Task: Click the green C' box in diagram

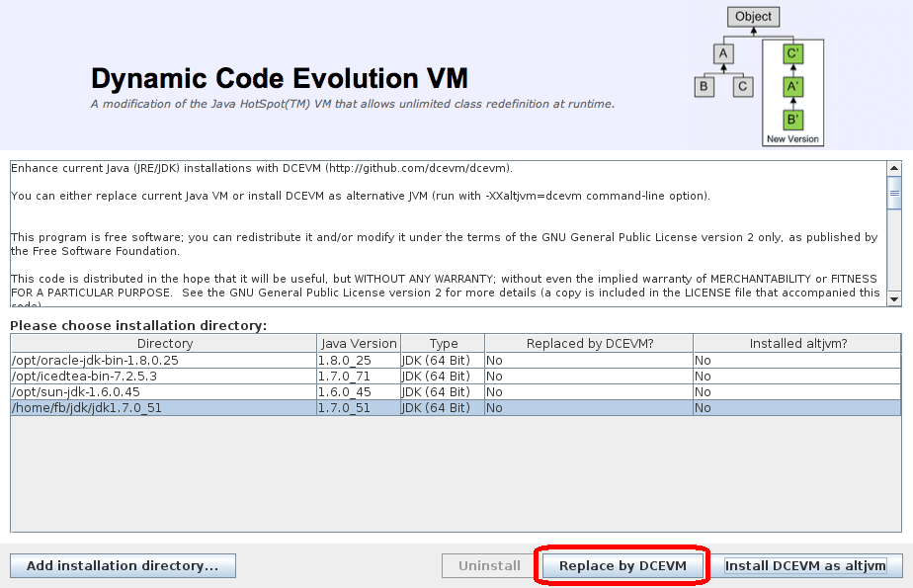Action: click(x=792, y=54)
